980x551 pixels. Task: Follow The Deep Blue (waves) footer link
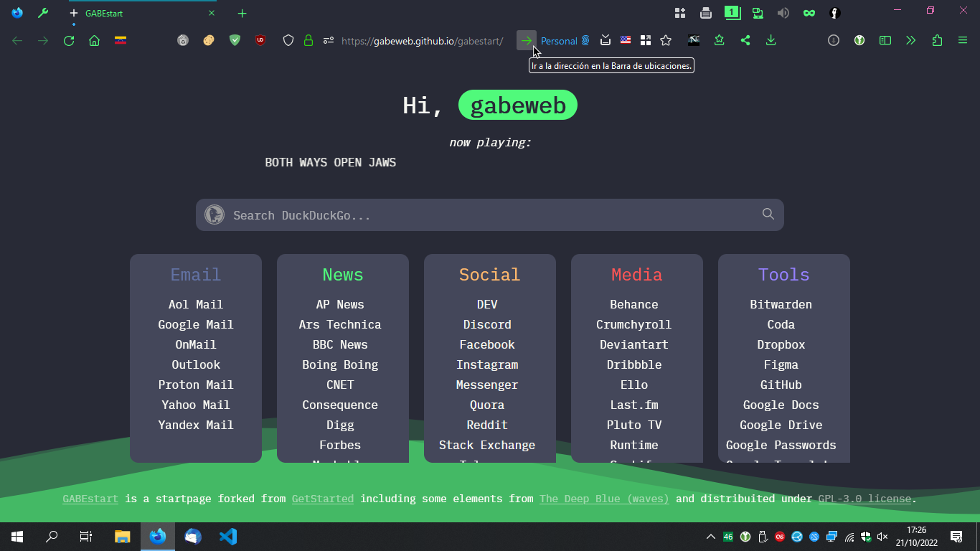(x=604, y=498)
